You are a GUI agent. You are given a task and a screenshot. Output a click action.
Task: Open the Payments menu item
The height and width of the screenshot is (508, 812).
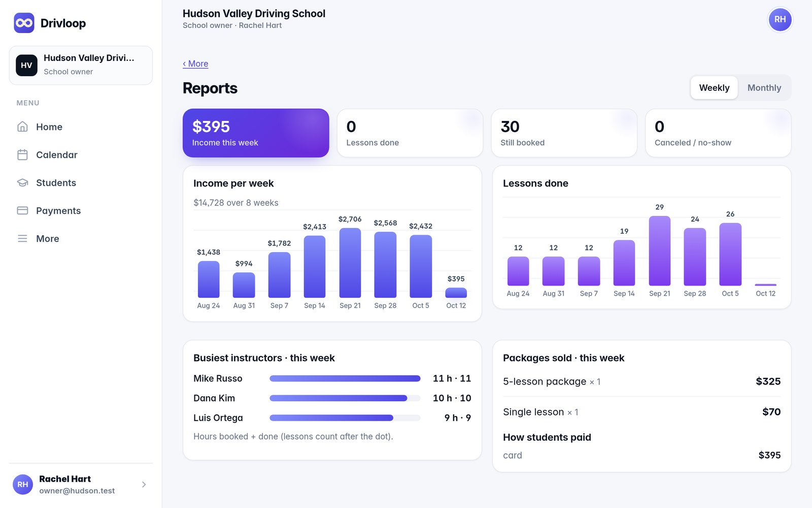pyautogui.click(x=81, y=210)
